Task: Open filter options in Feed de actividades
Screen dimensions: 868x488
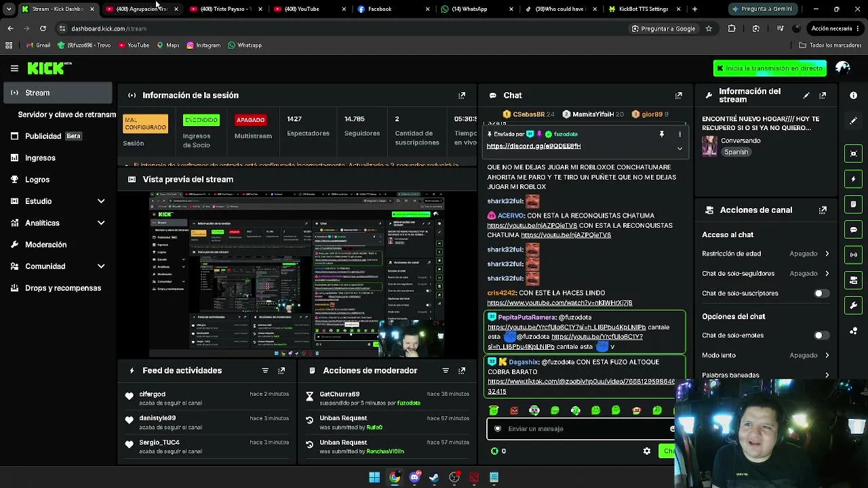Action: point(265,371)
